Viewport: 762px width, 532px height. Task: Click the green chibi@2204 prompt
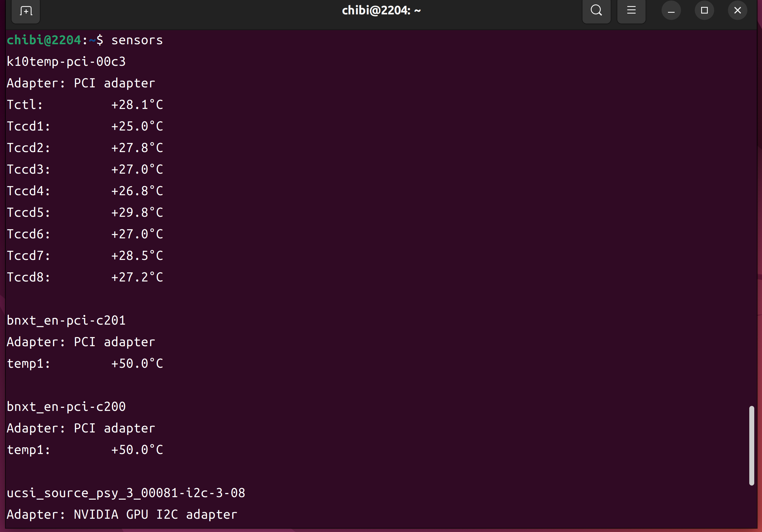[x=44, y=40]
